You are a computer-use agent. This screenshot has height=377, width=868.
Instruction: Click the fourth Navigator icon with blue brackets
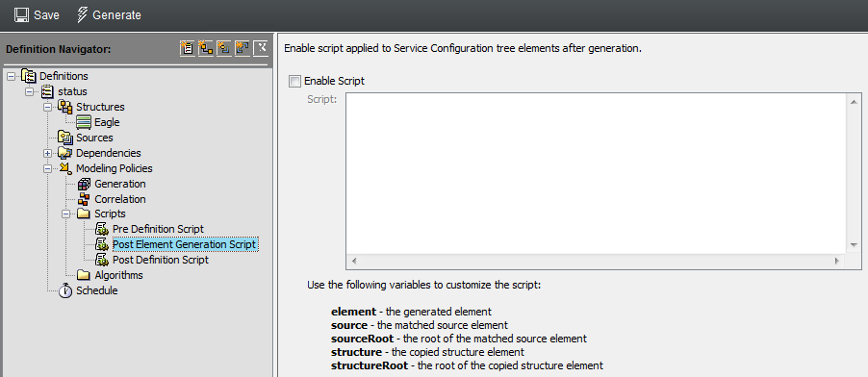(243, 48)
